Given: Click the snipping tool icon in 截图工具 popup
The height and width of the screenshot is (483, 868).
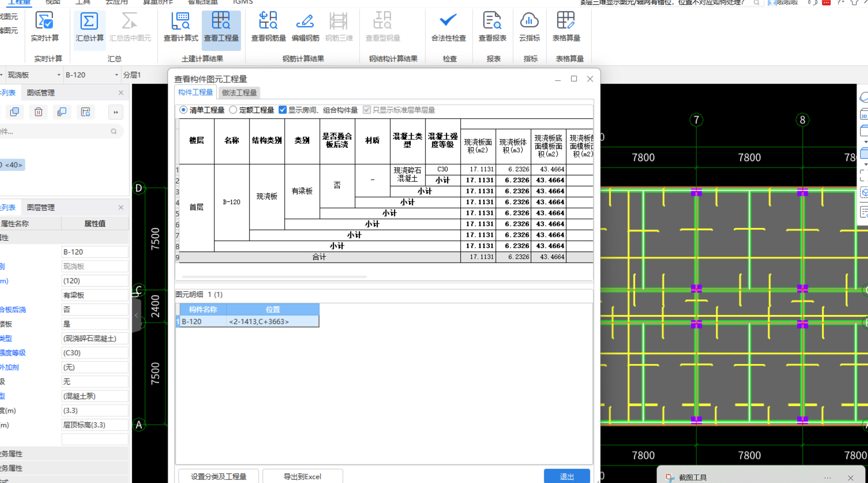Looking at the screenshot, I should tap(670, 477).
